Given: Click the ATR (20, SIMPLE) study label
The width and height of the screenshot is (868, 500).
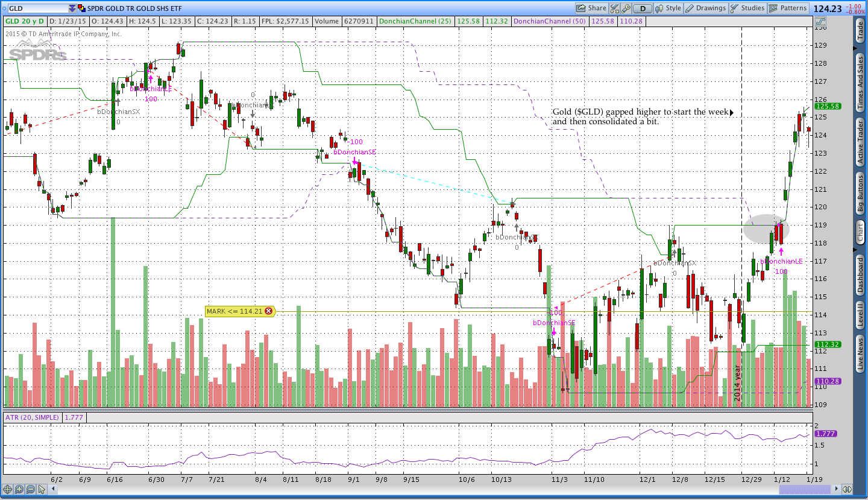Looking at the screenshot, I should (x=33, y=417).
